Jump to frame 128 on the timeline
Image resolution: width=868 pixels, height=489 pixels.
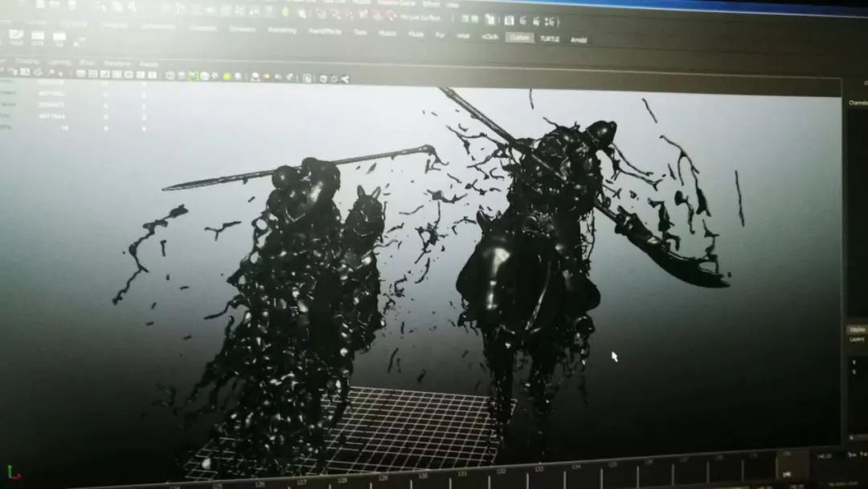342,481
